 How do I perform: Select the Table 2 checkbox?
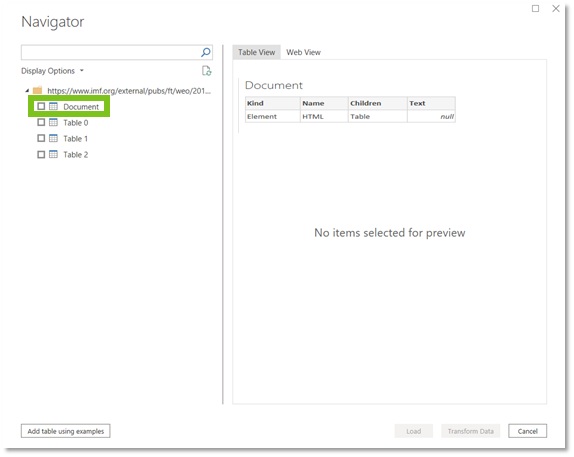coord(41,155)
